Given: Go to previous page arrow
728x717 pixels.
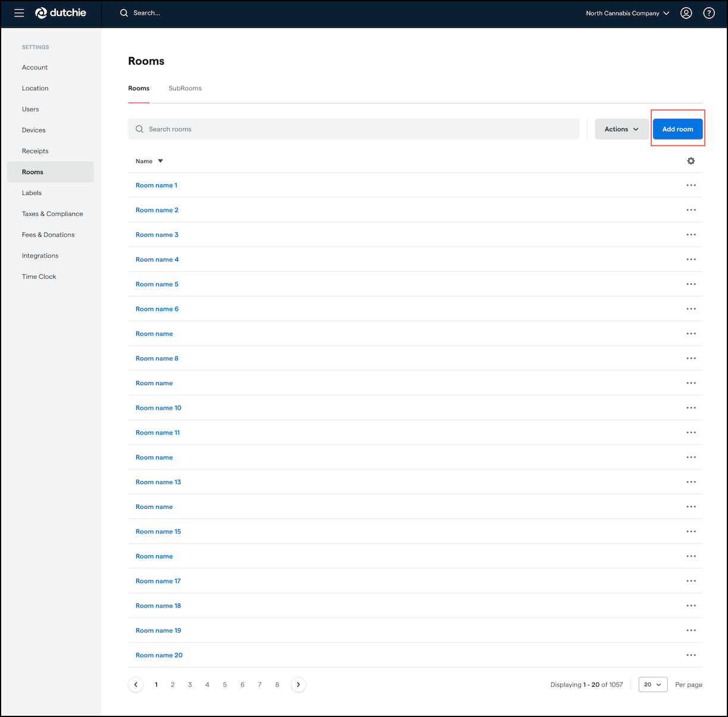Looking at the screenshot, I should tap(136, 685).
